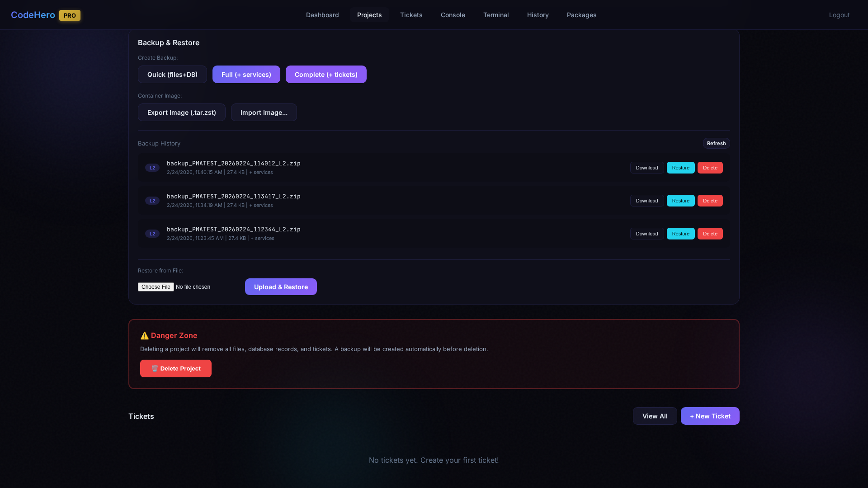Delete the 112344 backup entry
This screenshot has width=868, height=488.
pos(710,234)
